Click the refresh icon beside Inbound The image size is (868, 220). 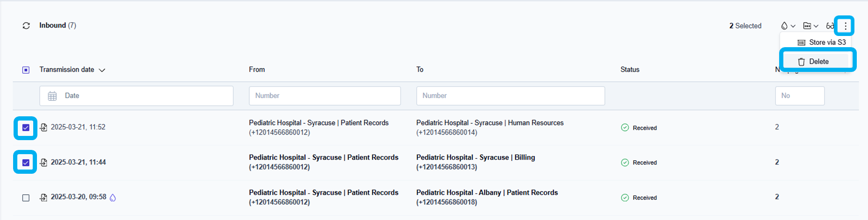coord(26,26)
